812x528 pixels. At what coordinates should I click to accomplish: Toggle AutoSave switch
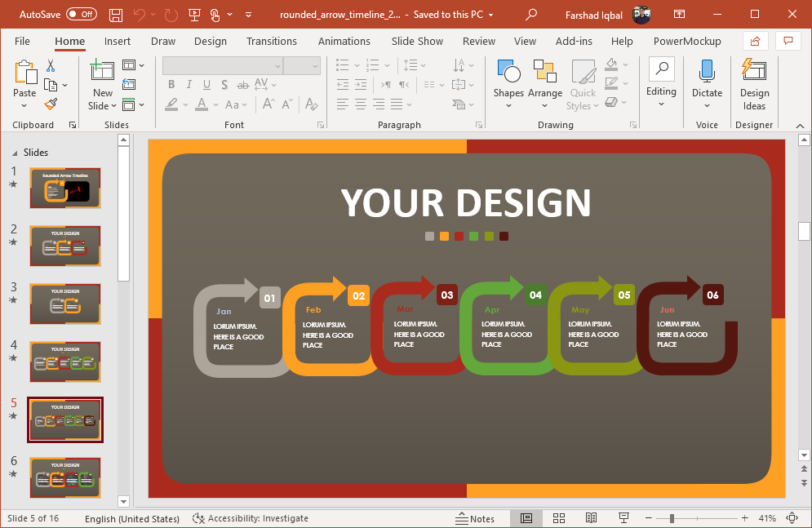coord(82,15)
